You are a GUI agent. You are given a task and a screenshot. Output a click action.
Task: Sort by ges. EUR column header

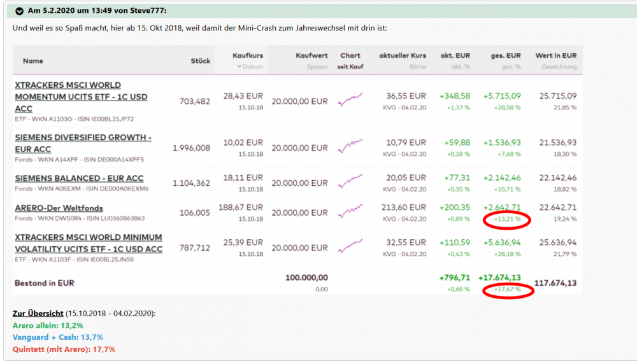coord(505,55)
